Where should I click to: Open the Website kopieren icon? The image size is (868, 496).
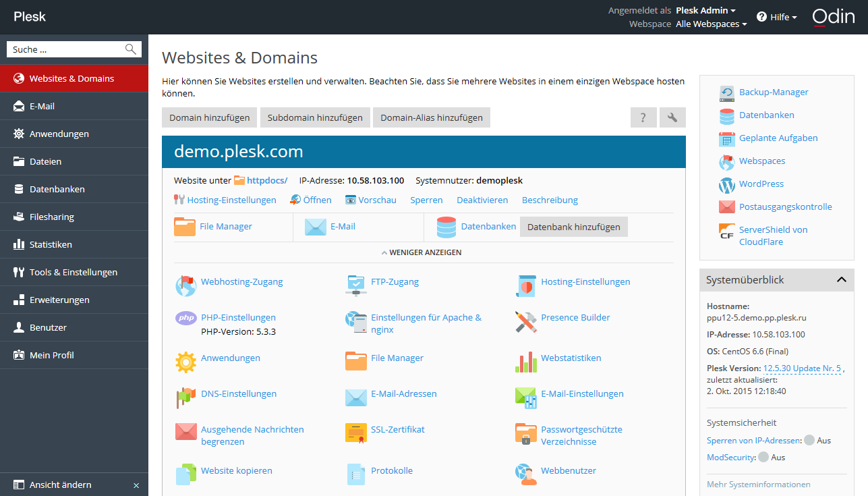click(x=185, y=474)
